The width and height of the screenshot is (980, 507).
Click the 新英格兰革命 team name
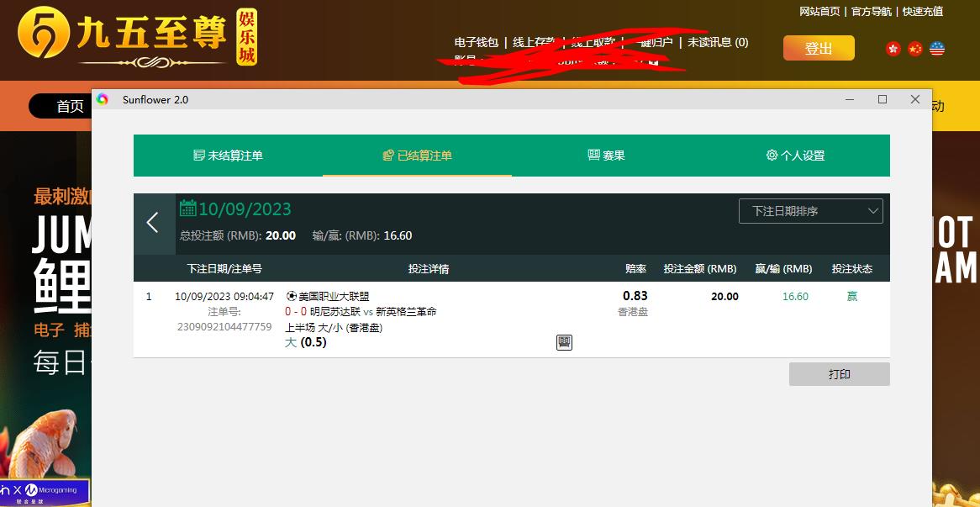tap(406, 311)
